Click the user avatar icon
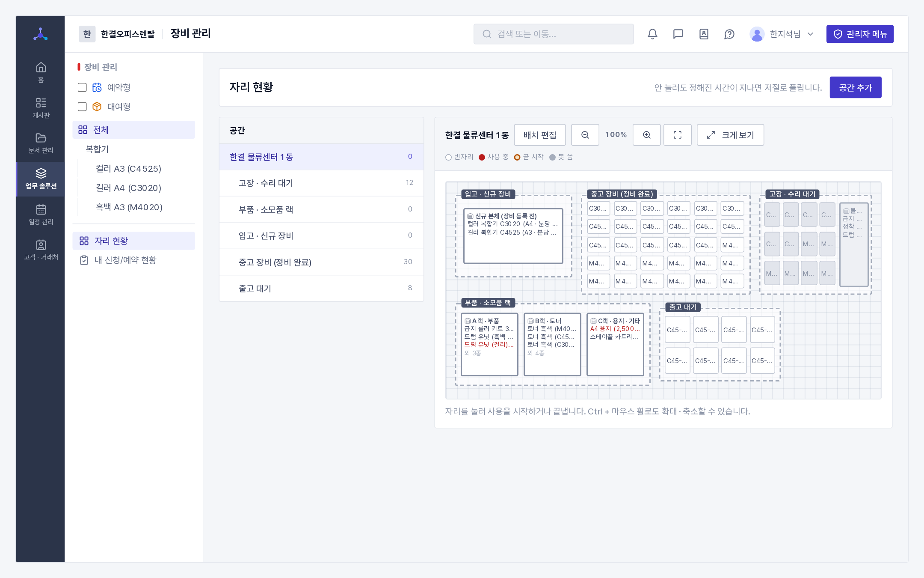This screenshot has height=578, width=924. (x=757, y=34)
